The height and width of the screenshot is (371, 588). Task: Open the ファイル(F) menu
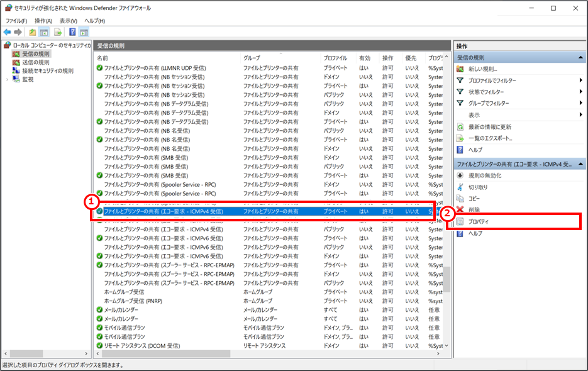coord(16,21)
